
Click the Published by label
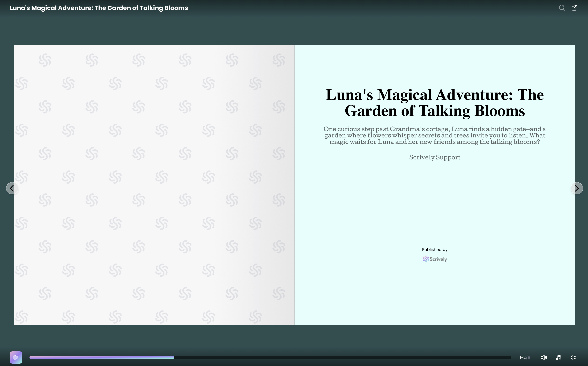[x=435, y=250]
